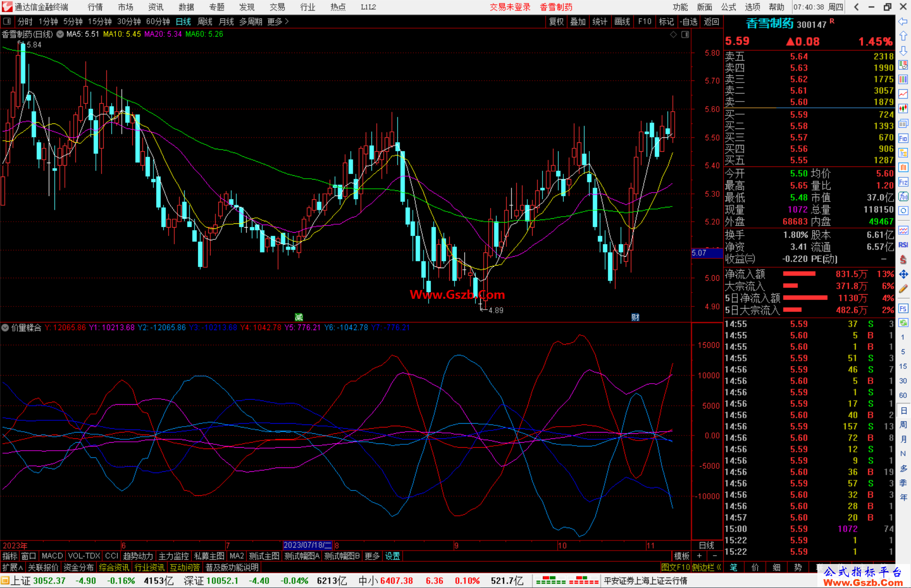
Task: Select the four-way move arrows icon
Action: (903, 274)
